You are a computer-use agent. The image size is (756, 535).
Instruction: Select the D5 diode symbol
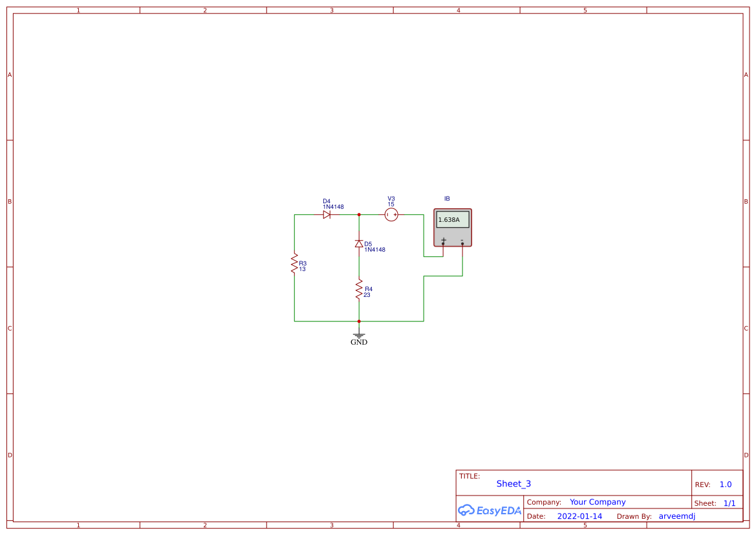click(x=359, y=244)
